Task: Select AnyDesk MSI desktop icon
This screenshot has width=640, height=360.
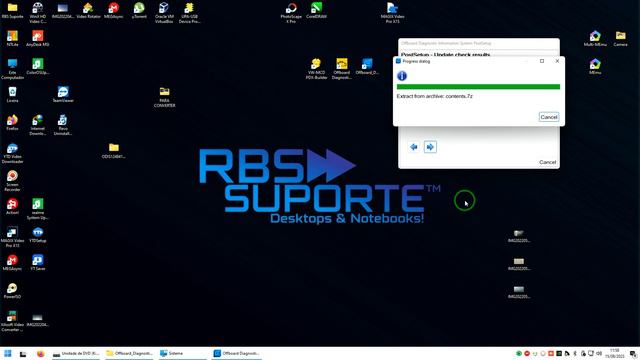Action: [38, 39]
